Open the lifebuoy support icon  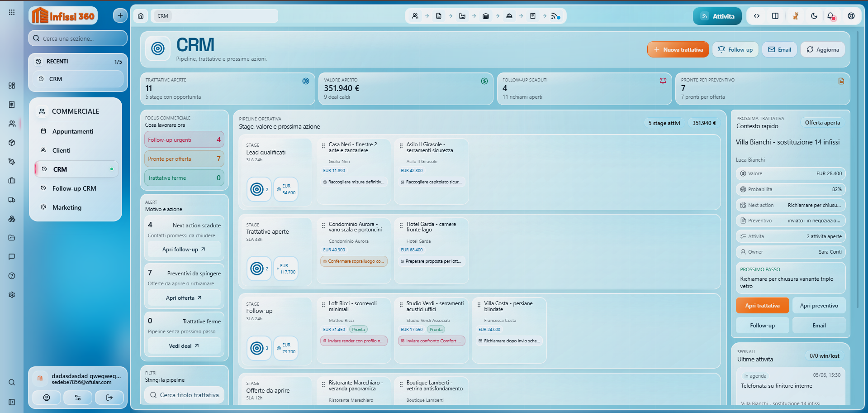(851, 16)
